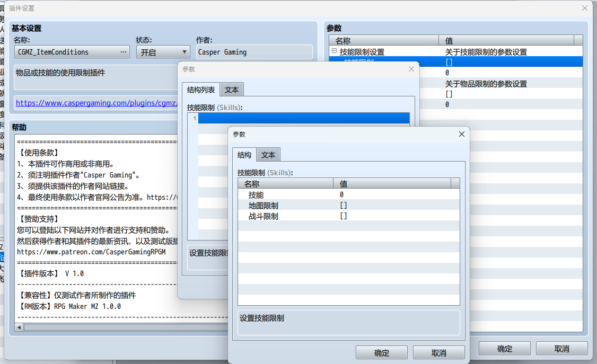Screen dimensions: 597x364
Task: Click the 战斗限制 [] value cell
Action: click(343, 216)
